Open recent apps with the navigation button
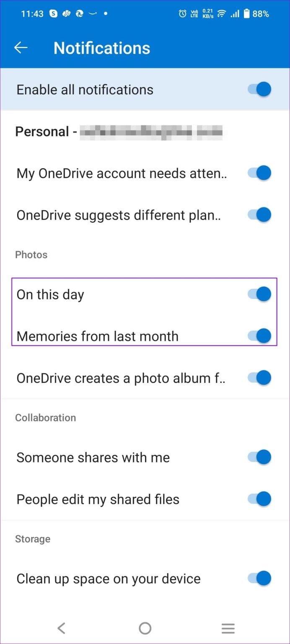 point(228,628)
